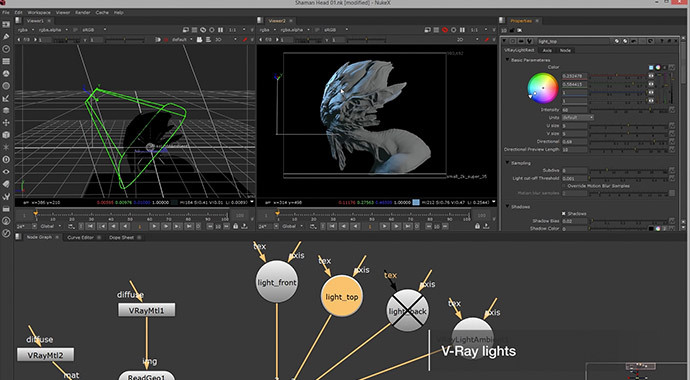Open Time nodes clock icon
Image resolution: width=690 pixels, height=380 pixels.
[6, 49]
